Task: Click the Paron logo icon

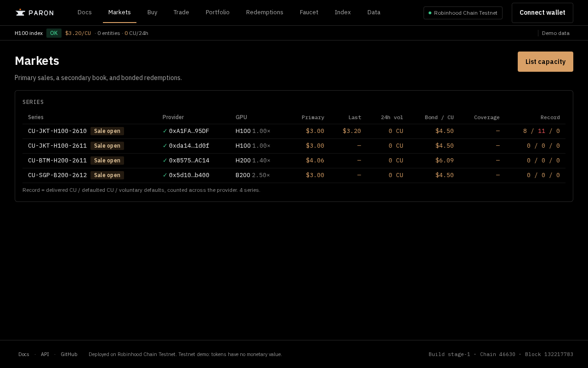Action: point(20,12)
